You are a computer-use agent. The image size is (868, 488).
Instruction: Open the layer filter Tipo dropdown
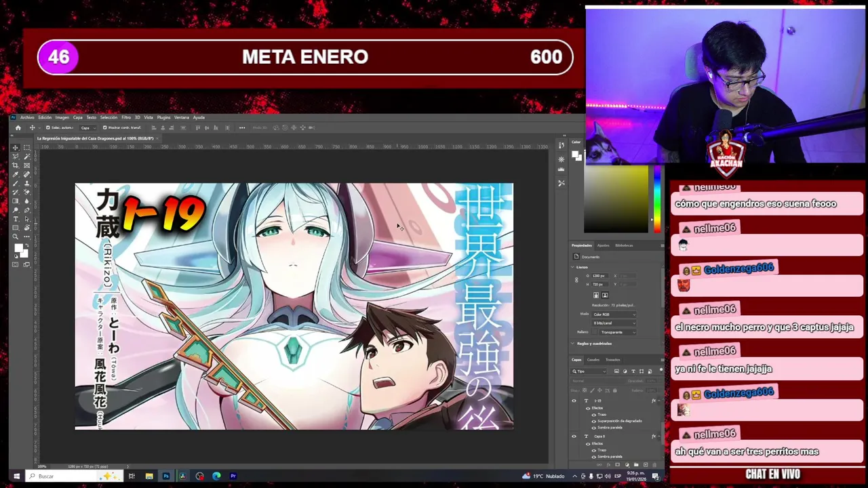[x=589, y=371]
